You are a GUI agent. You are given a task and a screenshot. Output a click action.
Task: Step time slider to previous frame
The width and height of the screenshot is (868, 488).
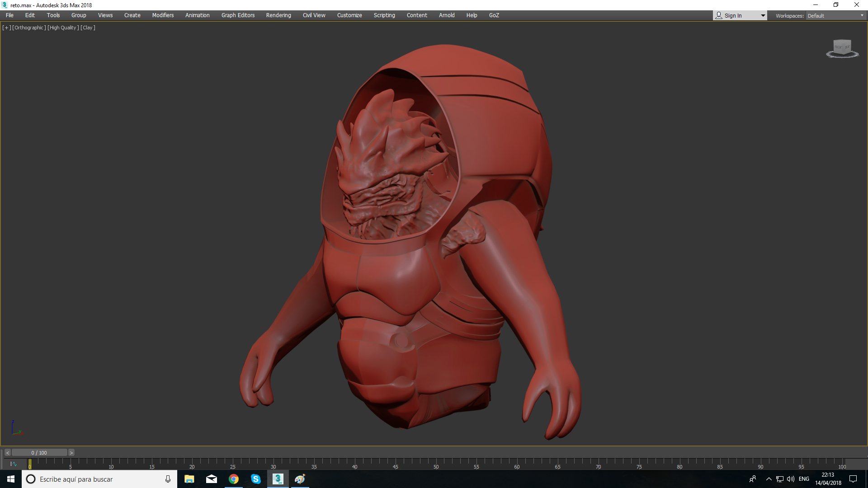pos(8,453)
